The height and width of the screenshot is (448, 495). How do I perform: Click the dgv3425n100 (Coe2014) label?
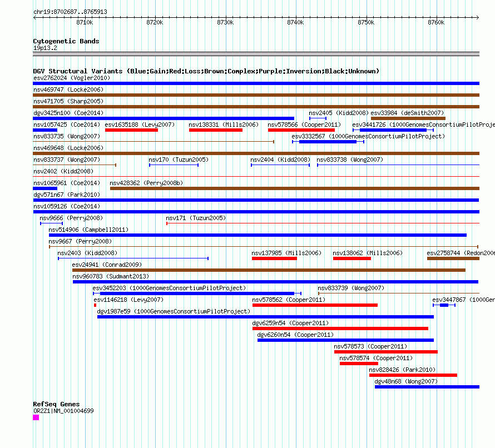(x=68, y=113)
